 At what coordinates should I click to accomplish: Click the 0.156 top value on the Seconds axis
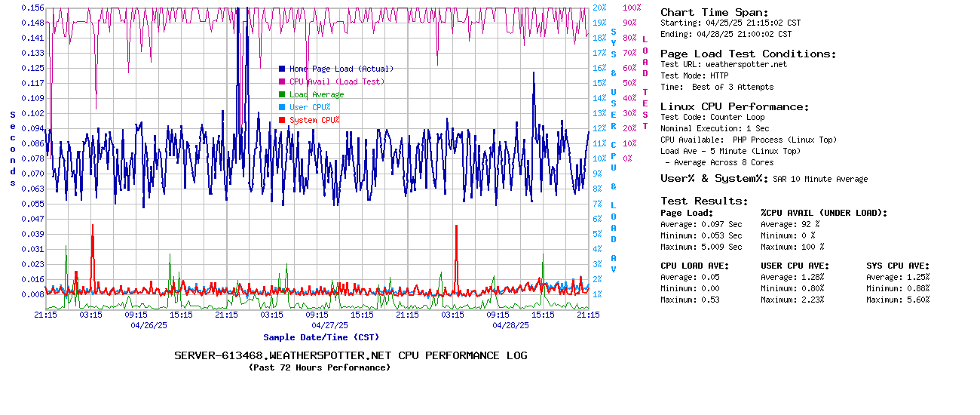click(x=32, y=8)
